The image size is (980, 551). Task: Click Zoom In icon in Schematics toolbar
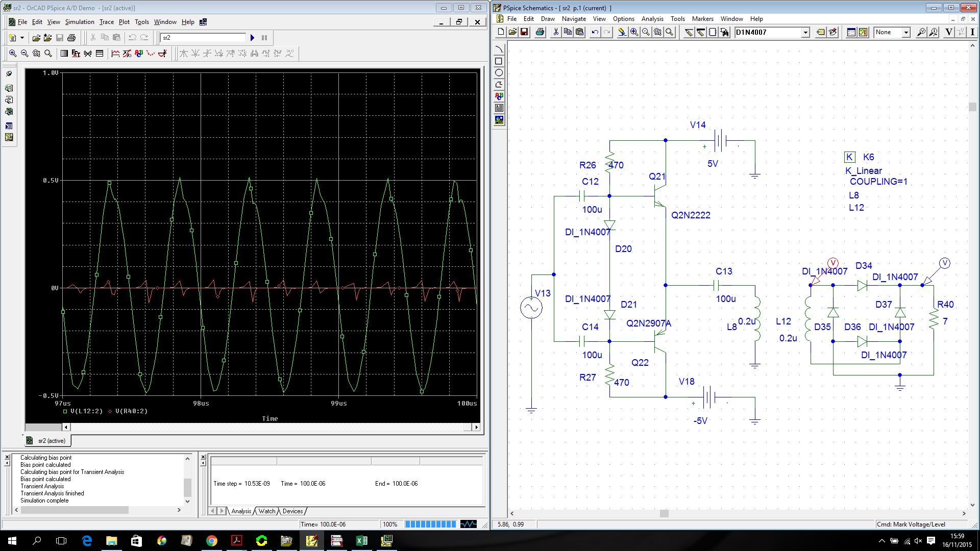634,32
